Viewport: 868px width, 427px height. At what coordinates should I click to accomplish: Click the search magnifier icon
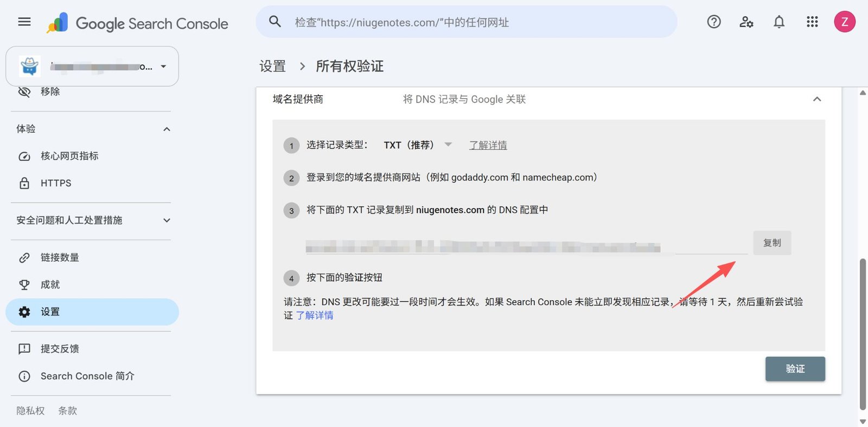(x=275, y=22)
